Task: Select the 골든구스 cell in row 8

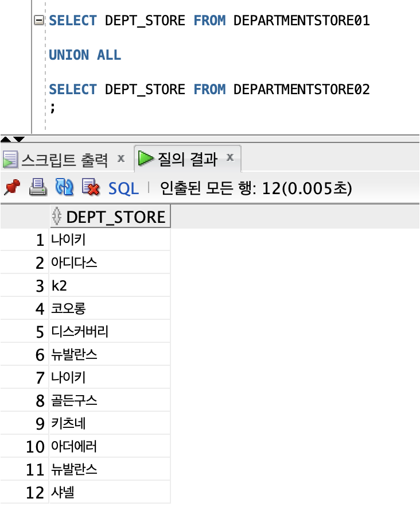Action: pyautogui.click(x=110, y=400)
